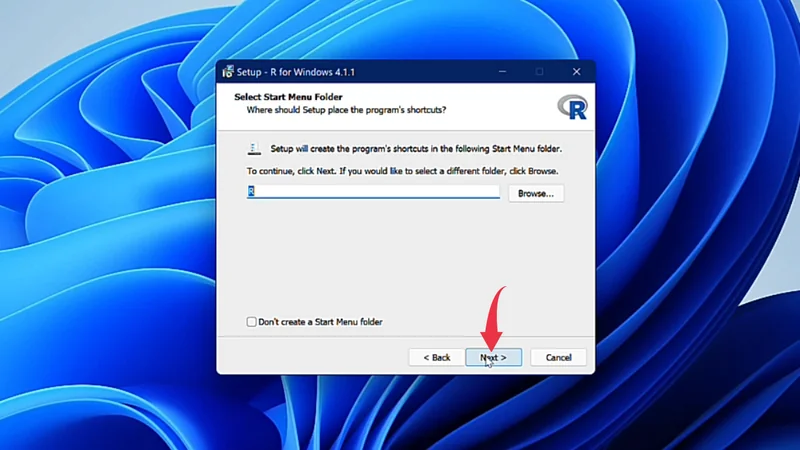Image resolution: width=800 pixels, height=450 pixels.
Task: Click the "Setup - R for Windows 4.1.1" title
Action: tap(295, 72)
